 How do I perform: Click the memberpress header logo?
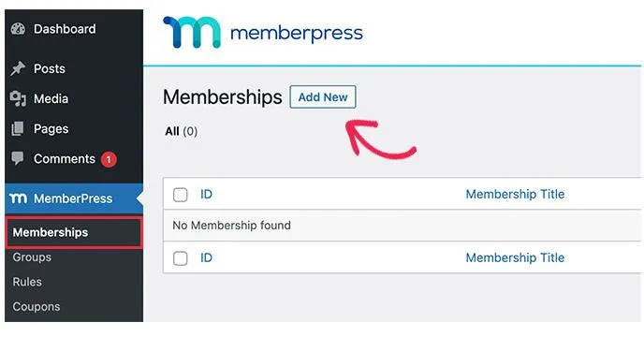[x=263, y=32]
